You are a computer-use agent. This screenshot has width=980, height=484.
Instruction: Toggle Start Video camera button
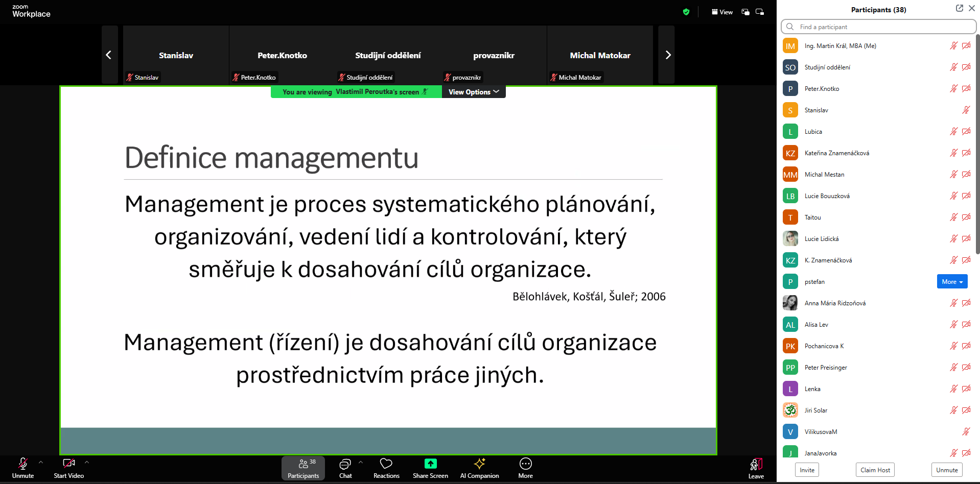(68, 464)
